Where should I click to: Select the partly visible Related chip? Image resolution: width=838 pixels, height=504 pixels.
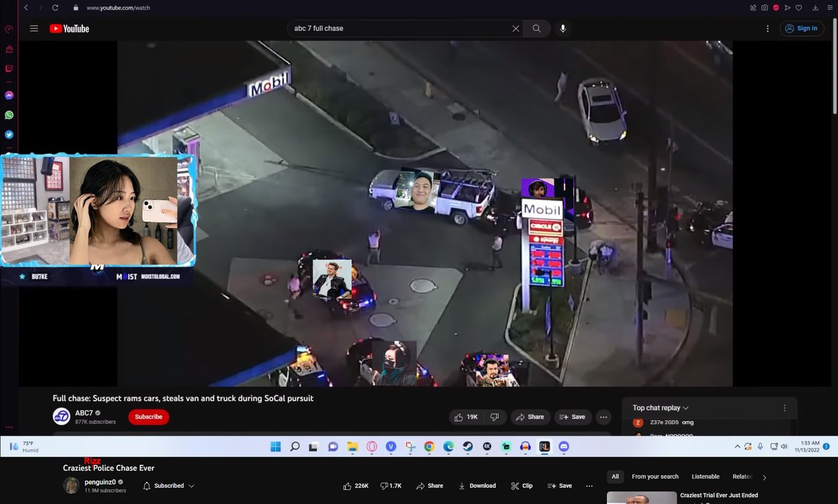[x=742, y=477]
